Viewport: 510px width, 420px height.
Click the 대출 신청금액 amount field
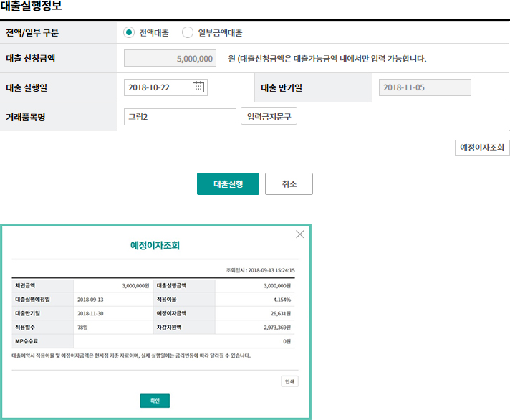[170, 58]
